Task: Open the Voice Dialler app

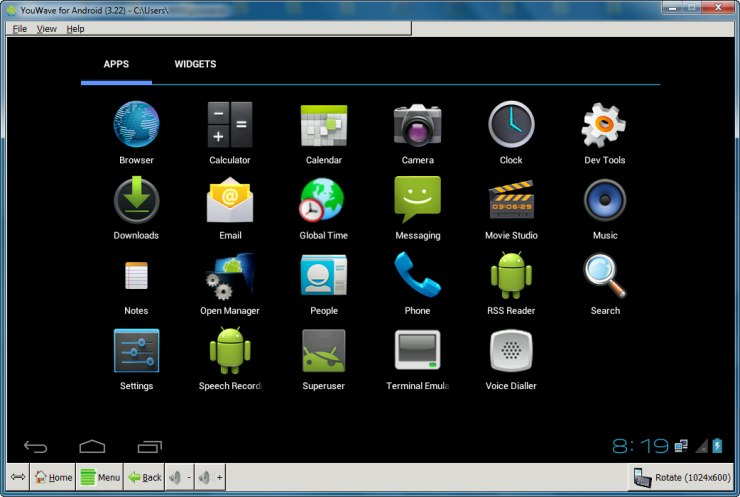Action: pos(511,351)
